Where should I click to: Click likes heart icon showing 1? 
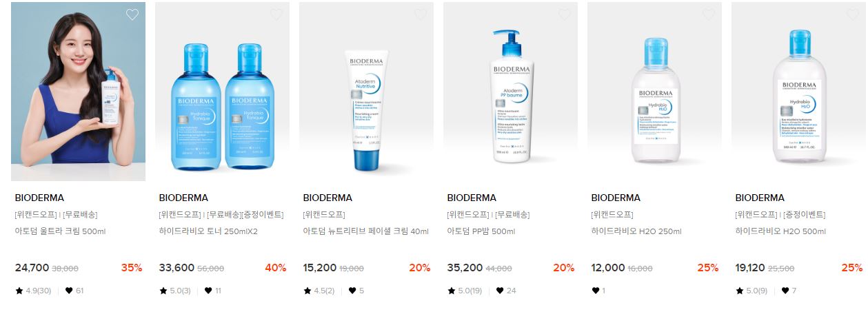tap(595, 291)
